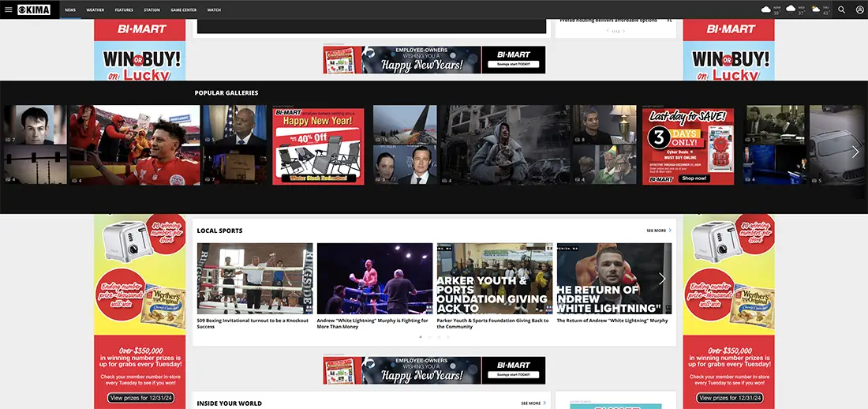Open Murphy Fighting for More Than Money story

pyautogui.click(x=372, y=324)
